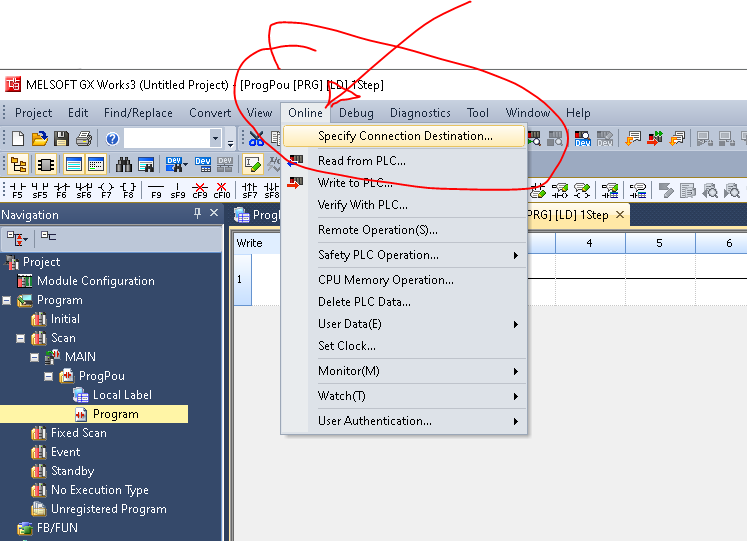Image resolution: width=747 pixels, height=541 pixels.
Task: Open the Online menu
Action: [305, 113]
